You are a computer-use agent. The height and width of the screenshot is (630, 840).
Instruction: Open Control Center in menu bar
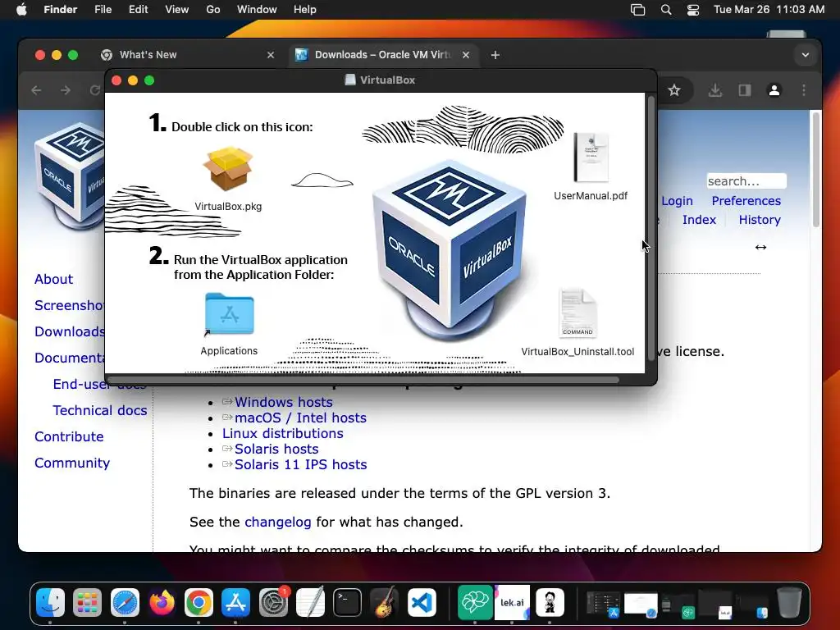[x=693, y=10]
